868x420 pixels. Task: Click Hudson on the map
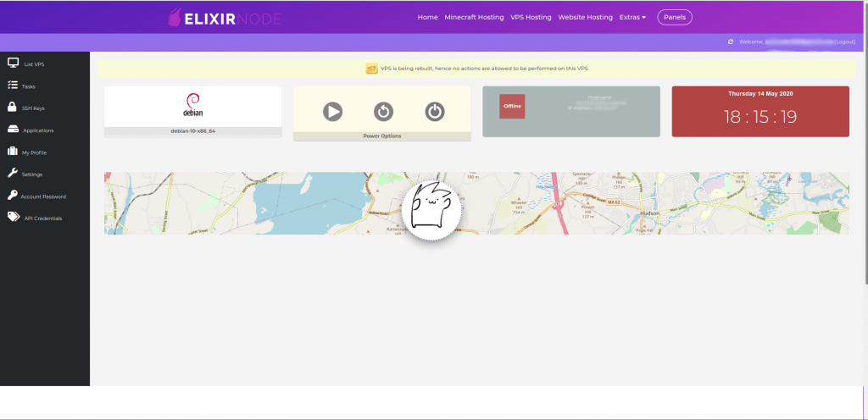point(649,213)
